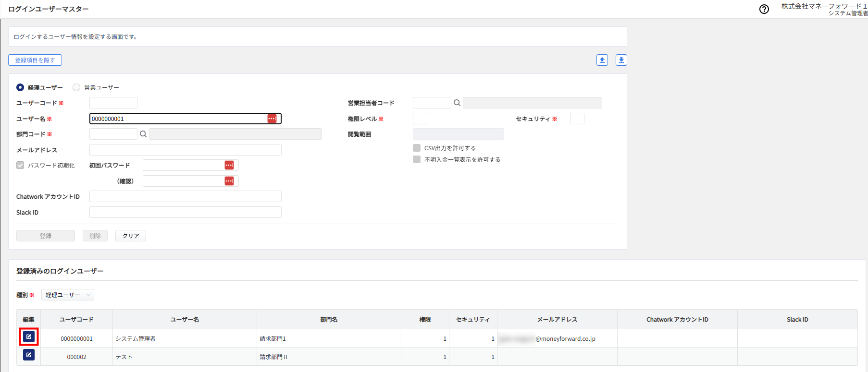
Task: Click the ユーザー名 column header
Action: click(x=185, y=319)
